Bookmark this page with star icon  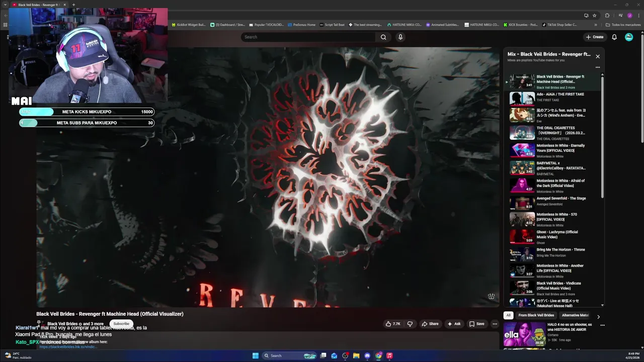[594, 16]
